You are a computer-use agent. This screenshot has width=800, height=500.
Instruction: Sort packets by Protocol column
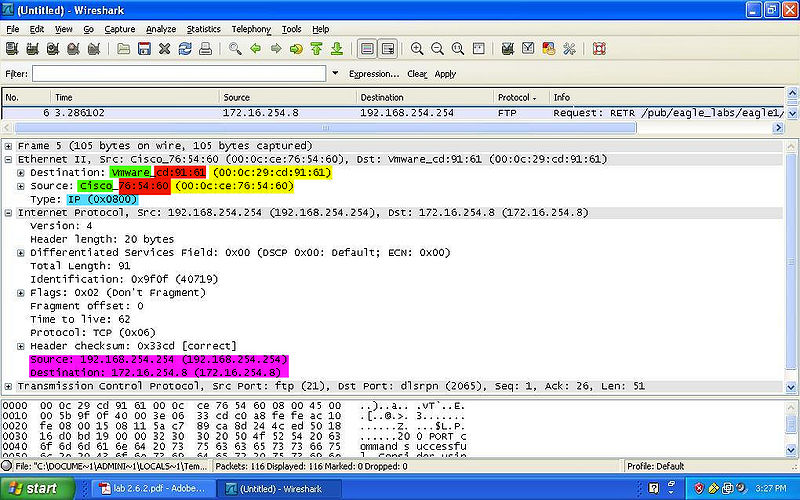(520, 97)
